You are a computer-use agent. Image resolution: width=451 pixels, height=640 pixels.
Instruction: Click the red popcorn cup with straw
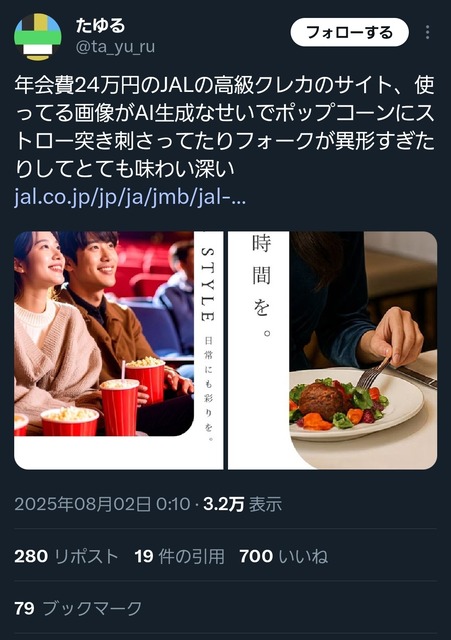(120, 405)
